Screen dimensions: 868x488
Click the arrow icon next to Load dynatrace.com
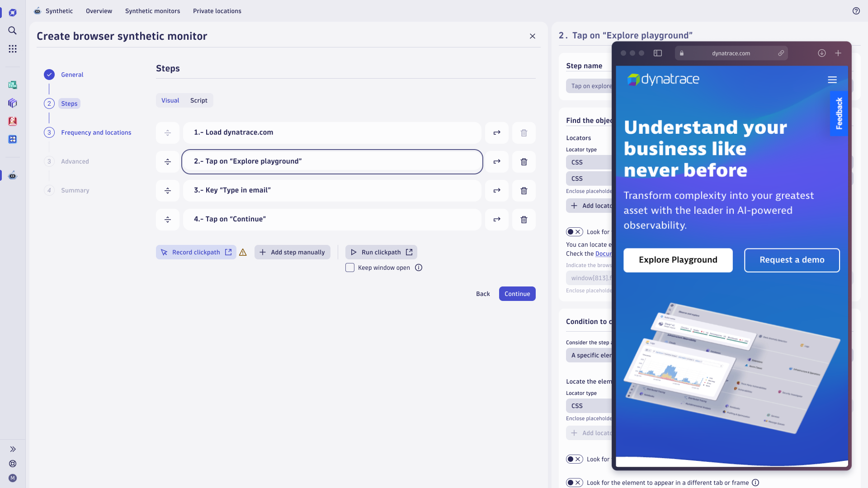click(497, 133)
